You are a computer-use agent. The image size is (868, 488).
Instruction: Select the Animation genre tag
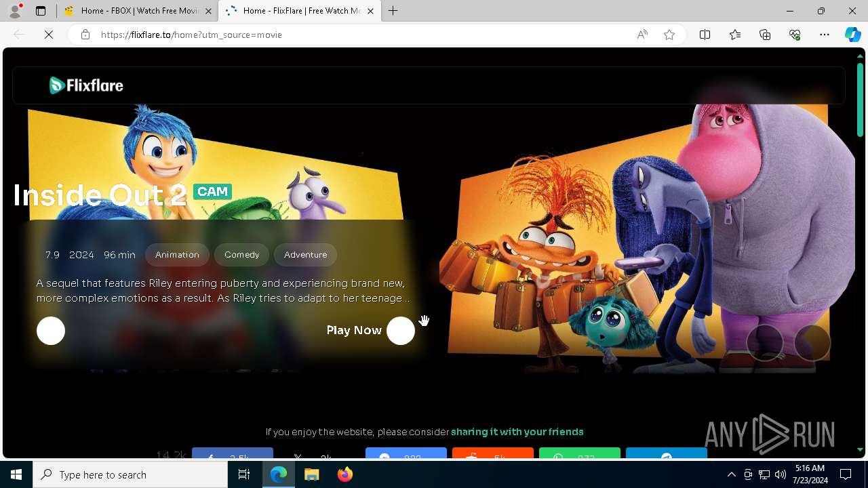[177, 255]
